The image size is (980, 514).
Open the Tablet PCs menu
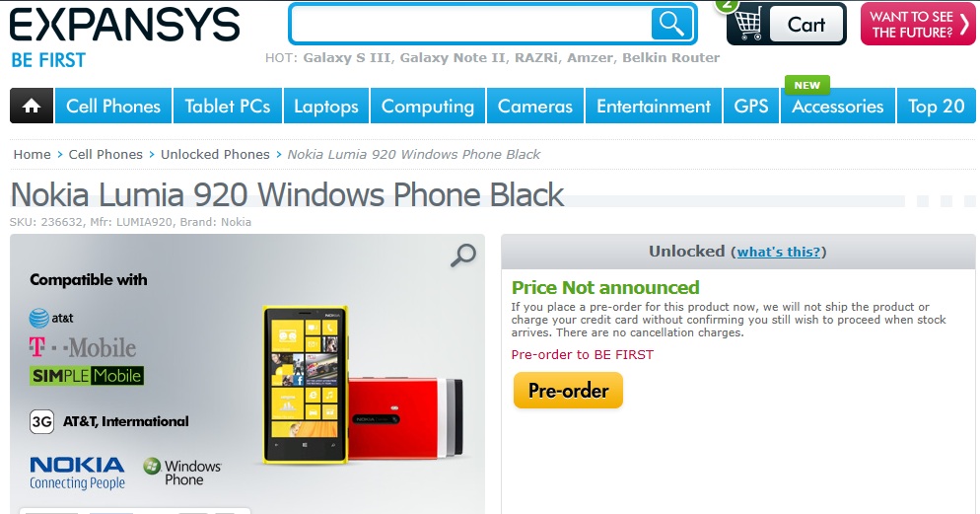coord(228,106)
